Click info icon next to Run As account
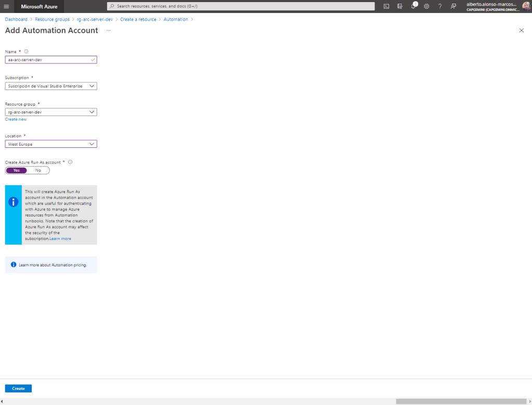Screen dimensions: 532x405 pyautogui.click(x=70, y=162)
